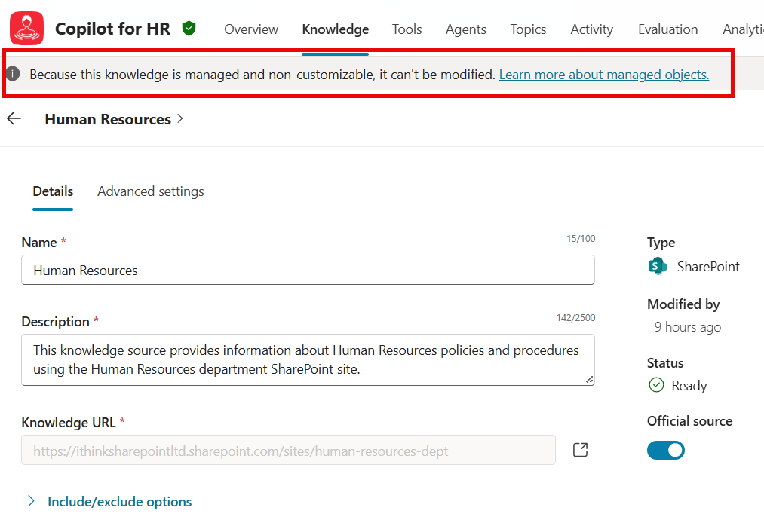This screenshot has width=764, height=532.
Task: Click the info icon in the banner
Action: (13, 74)
